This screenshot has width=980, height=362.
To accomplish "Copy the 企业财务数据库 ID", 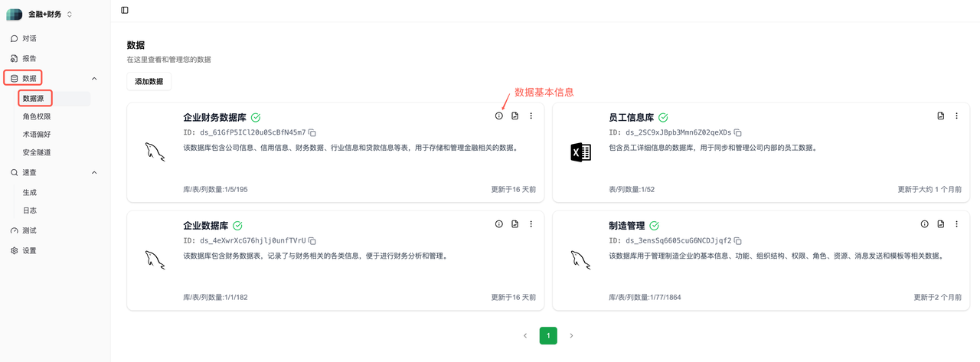I will (x=312, y=133).
